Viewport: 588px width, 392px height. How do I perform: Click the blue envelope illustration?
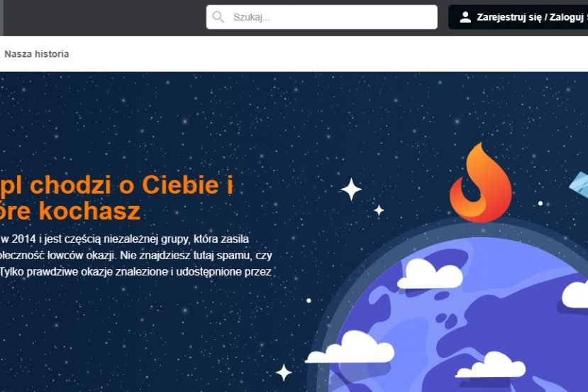(x=579, y=184)
